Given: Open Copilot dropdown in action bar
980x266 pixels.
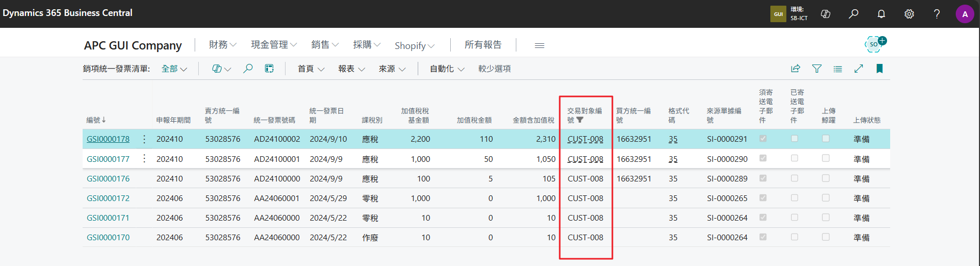Looking at the screenshot, I should pyautogui.click(x=222, y=69).
